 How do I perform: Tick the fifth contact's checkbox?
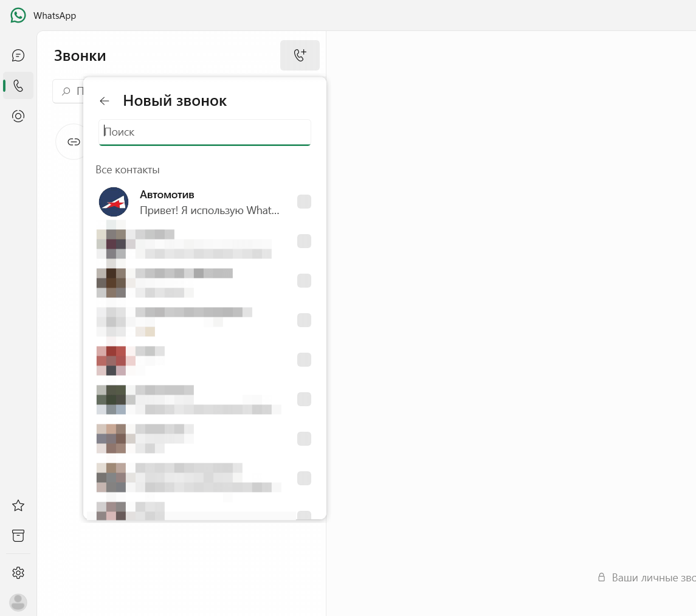[304, 360]
